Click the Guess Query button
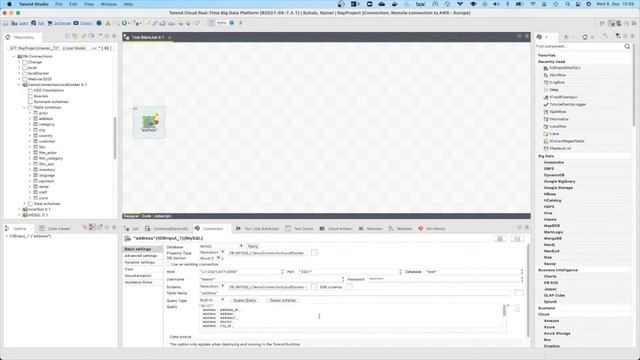The height and width of the screenshot is (360, 640). [x=244, y=300]
